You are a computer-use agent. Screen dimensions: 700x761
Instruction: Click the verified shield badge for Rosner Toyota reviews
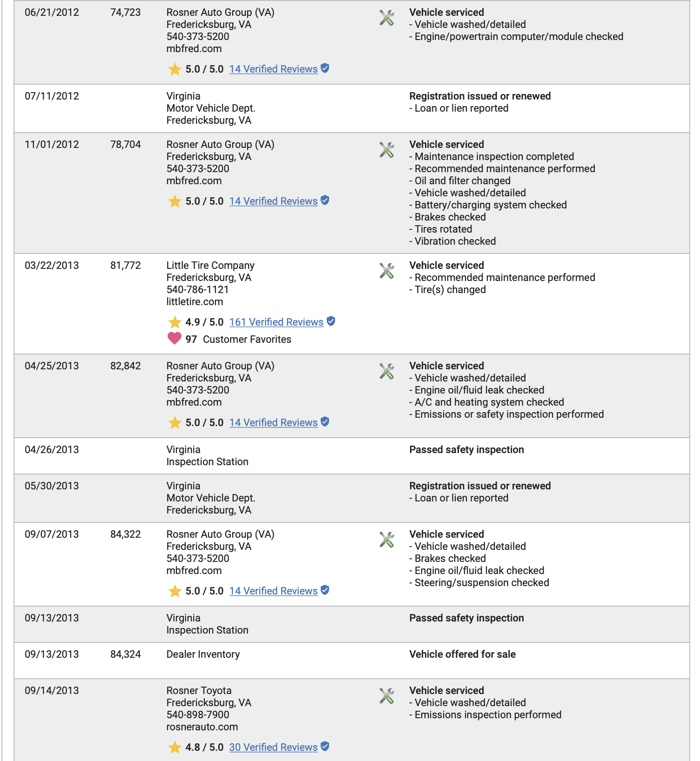pos(325,746)
